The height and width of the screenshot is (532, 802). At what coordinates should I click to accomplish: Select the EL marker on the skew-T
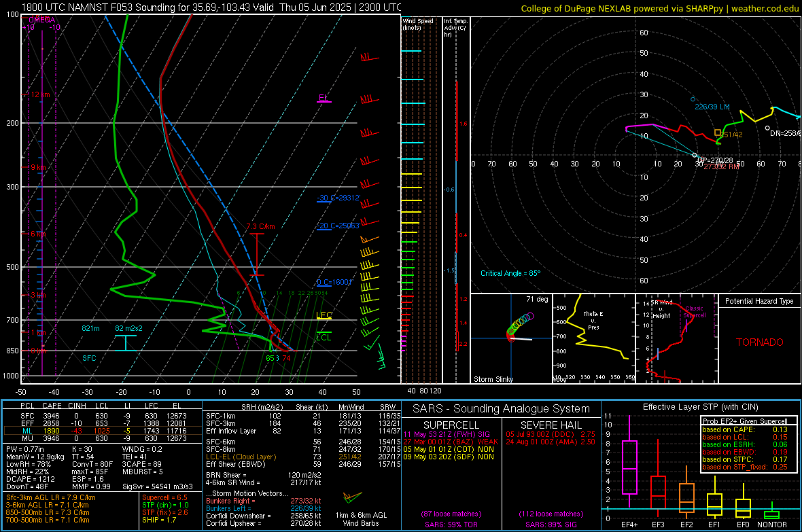point(324,98)
